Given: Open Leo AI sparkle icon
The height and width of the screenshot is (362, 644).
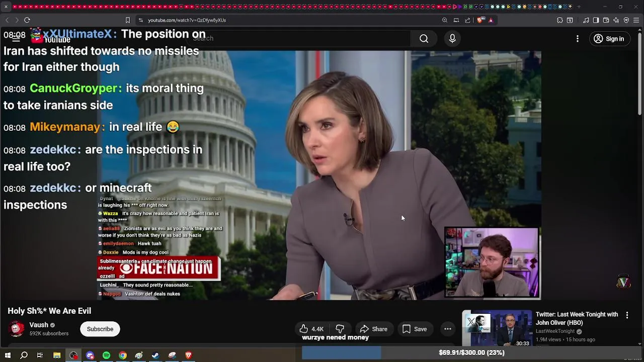Looking at the screenshot, I should 616,20.
